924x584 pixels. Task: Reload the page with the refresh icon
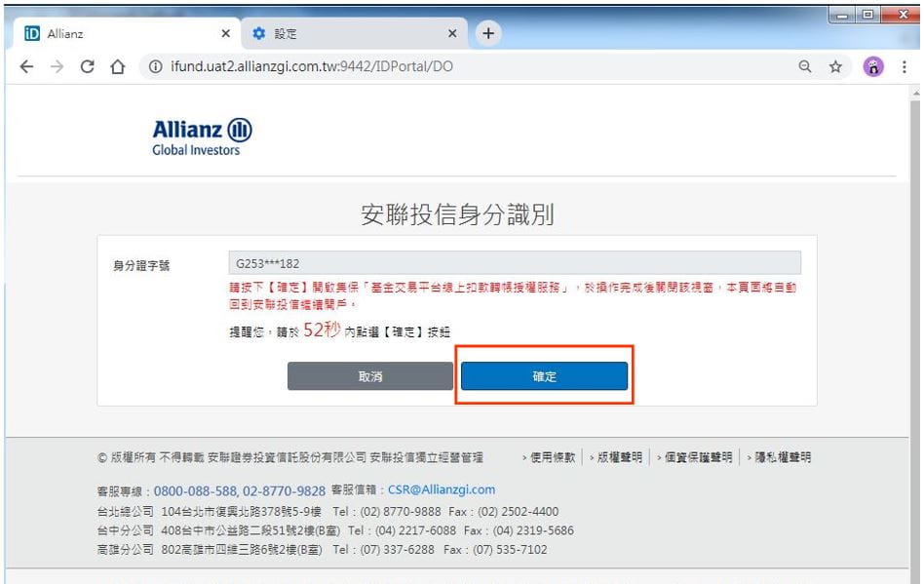87,66
